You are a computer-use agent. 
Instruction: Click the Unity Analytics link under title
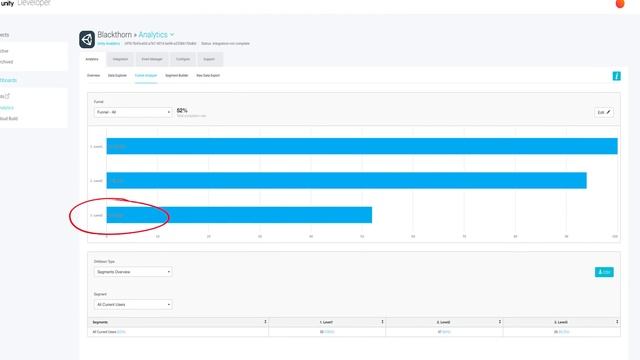click(x=109, y=44)
